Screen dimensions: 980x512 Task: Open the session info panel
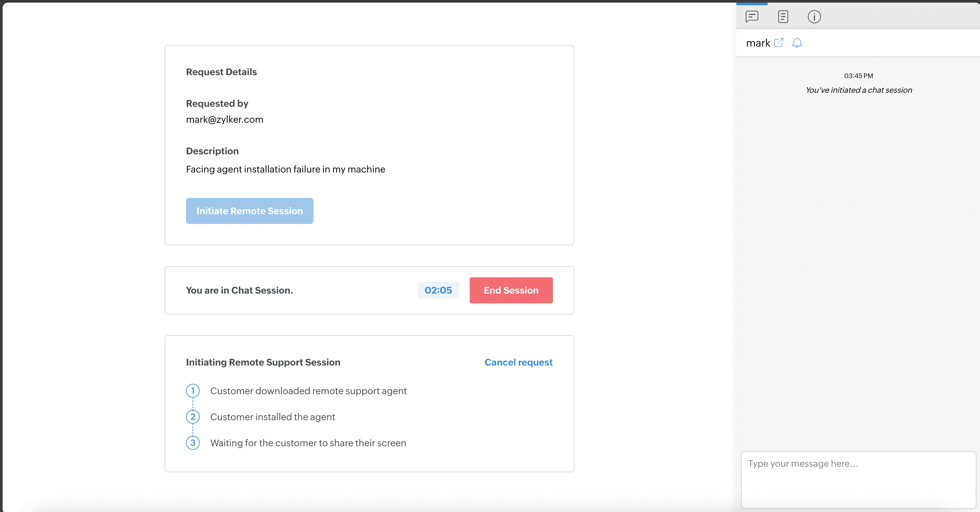tap(814, 17)
